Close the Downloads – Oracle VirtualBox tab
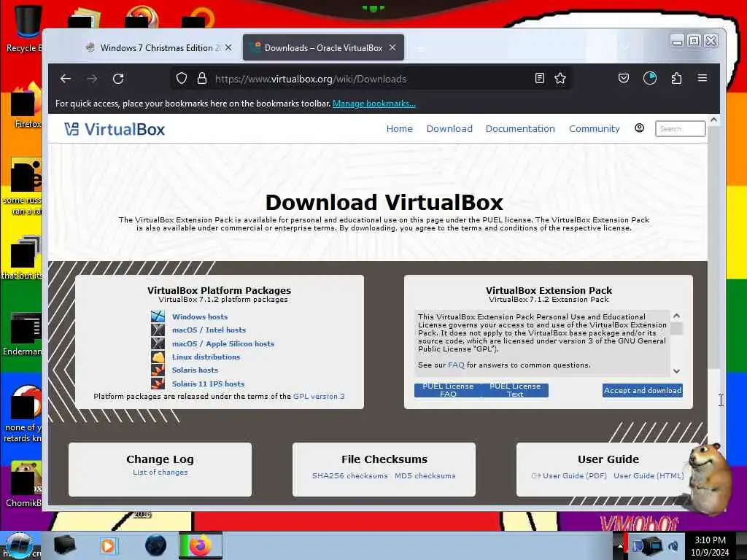747x560 pixels. [x=392, y=47]
